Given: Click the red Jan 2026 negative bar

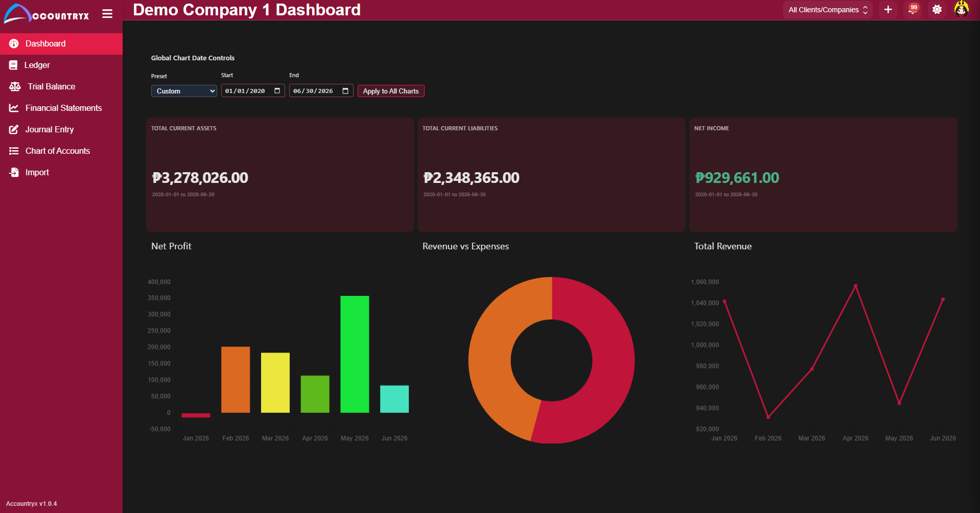Looking at the screenshot, I should point(196,415).
